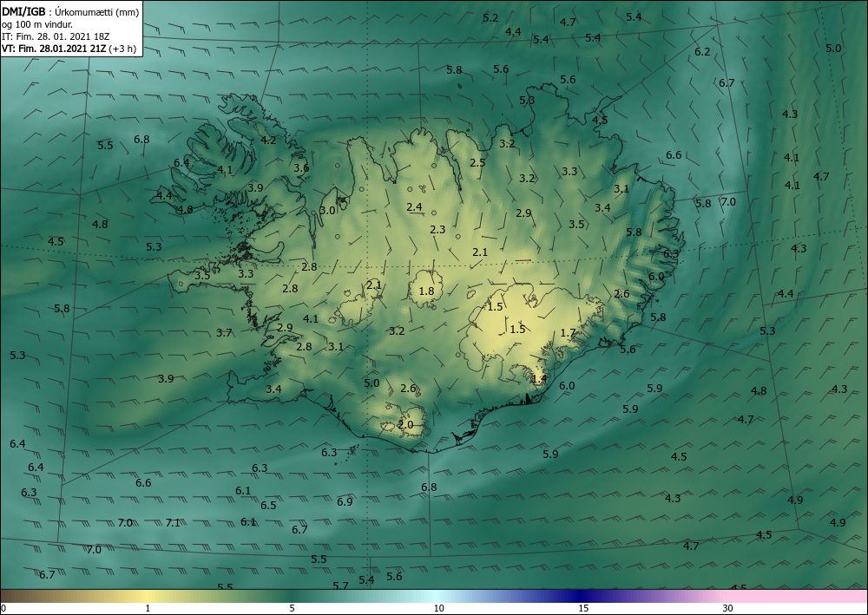Select the "6.2" value in the northeast sea

(702, 51)
